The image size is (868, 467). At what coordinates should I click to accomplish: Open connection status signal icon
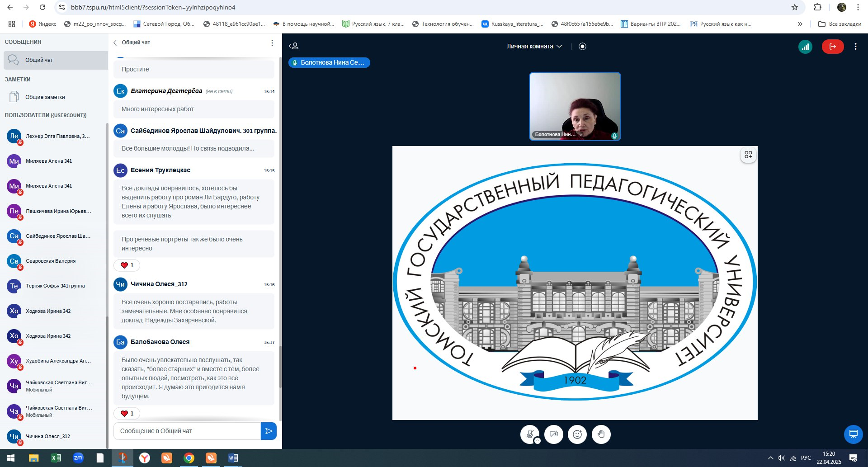[805, 47]
